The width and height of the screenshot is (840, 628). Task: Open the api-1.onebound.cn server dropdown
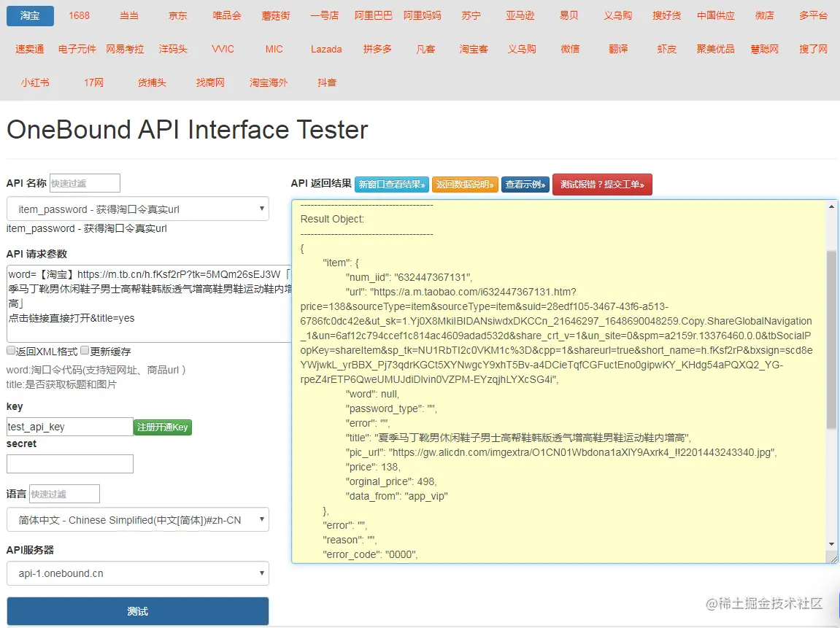[138, 573]
